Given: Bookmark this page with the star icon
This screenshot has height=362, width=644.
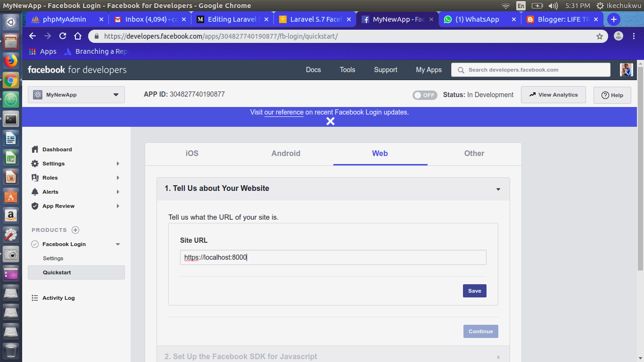Looking at the screenshot, I should tap(600, 36).
